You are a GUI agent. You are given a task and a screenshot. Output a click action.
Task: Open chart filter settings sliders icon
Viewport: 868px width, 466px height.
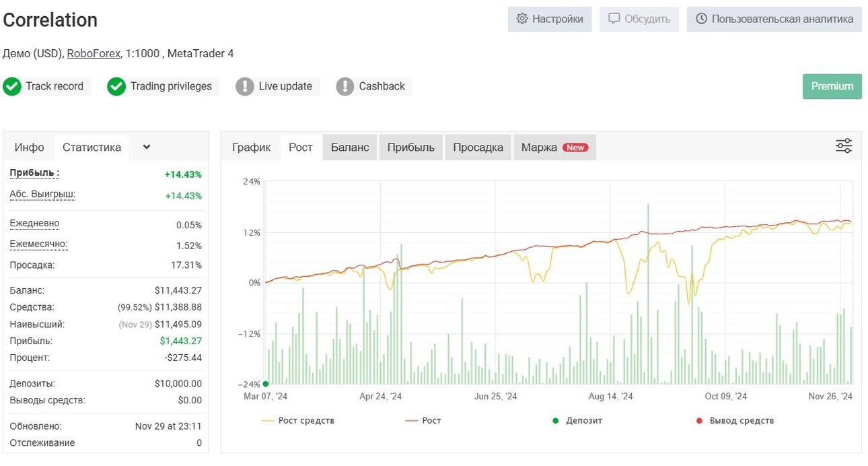pos(844,146)
